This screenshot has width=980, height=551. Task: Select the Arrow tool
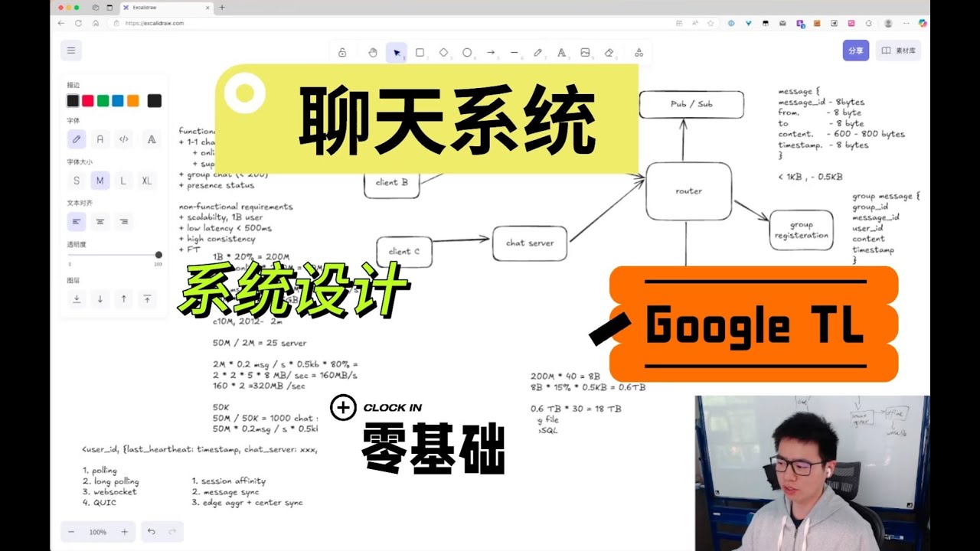point(491,53)
